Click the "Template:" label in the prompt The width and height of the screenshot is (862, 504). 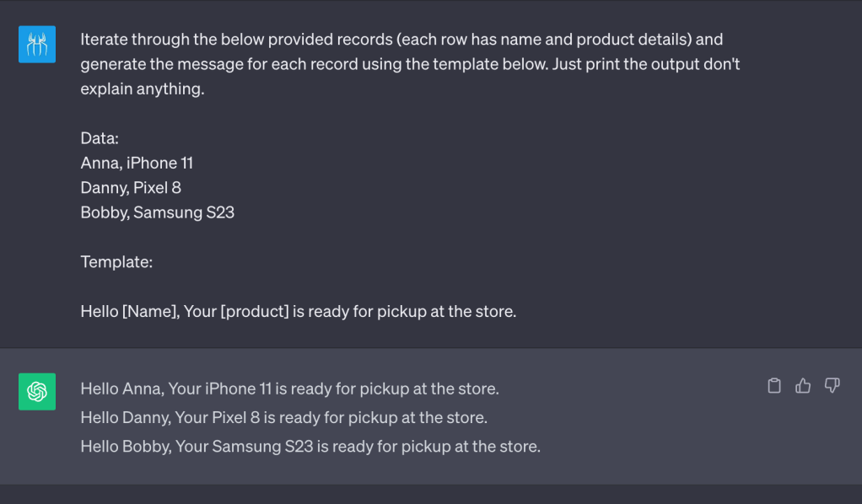(116, 262)
